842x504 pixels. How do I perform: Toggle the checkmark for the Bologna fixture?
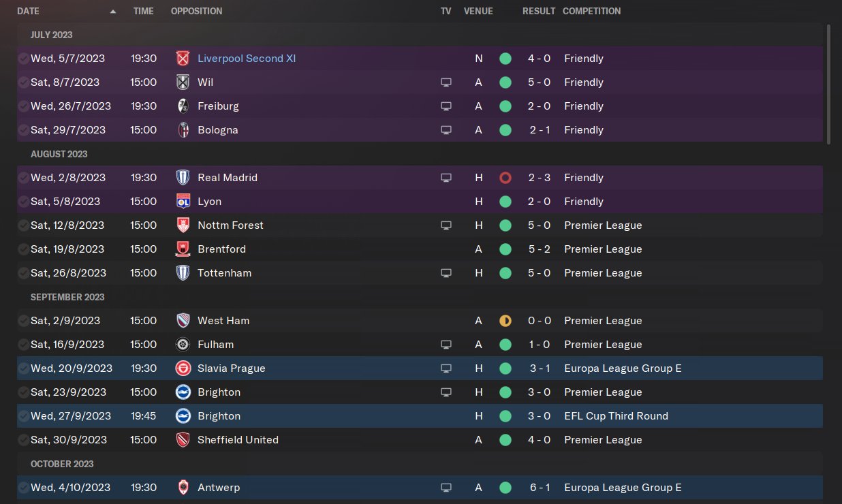click(x=23, y=130)
